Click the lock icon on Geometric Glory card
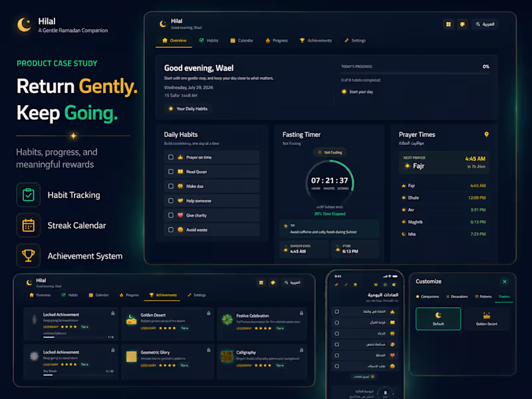This screenshot has height=399, width=532. pyautogui.click(x=209, y=350)
